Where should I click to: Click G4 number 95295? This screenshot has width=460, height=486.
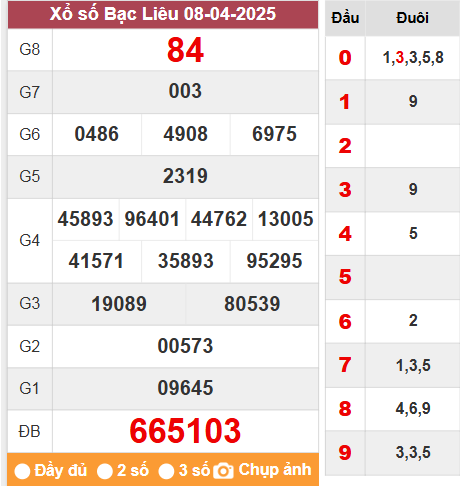click(274, 261)
